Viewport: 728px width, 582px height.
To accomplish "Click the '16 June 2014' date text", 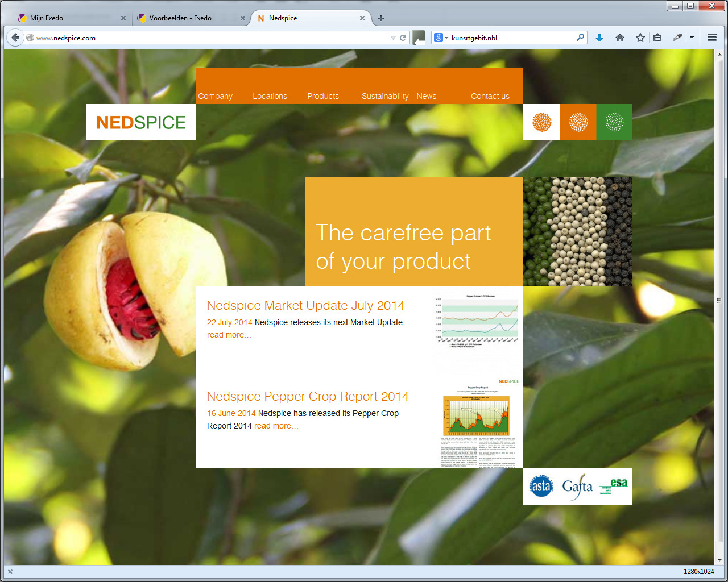I will [x=231, y=413].
